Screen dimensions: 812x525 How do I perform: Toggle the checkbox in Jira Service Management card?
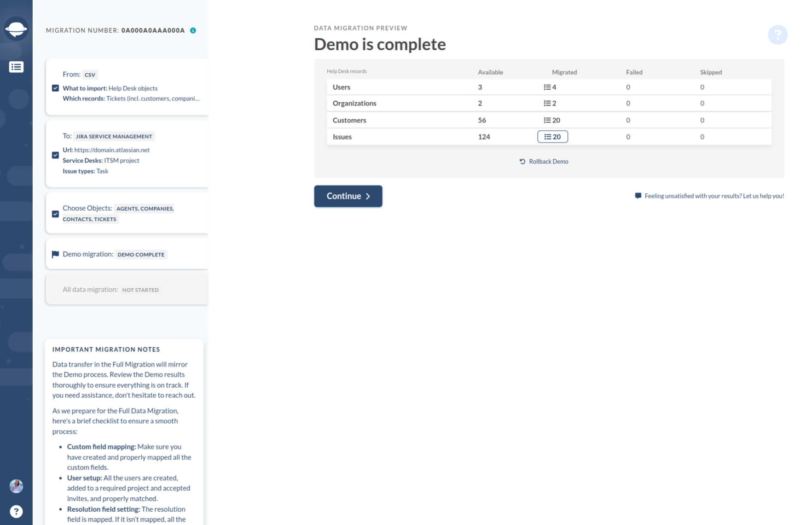55,155
